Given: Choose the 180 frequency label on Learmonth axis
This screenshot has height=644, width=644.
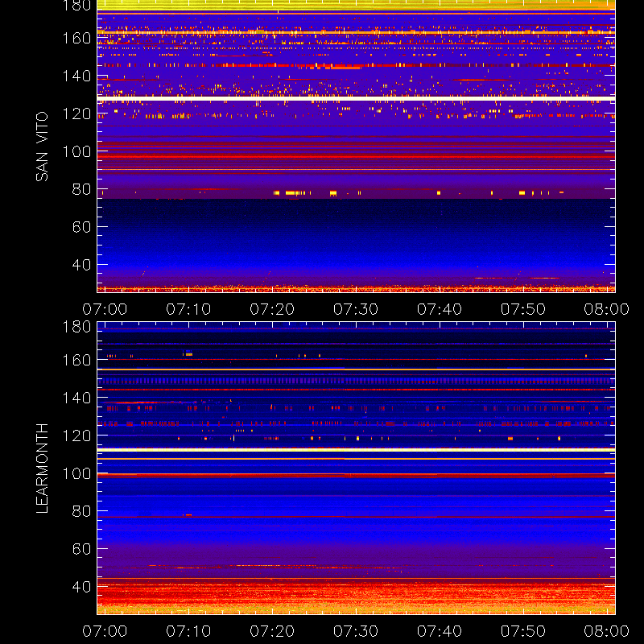Looking at the screenshot, I should coord(76,327).
